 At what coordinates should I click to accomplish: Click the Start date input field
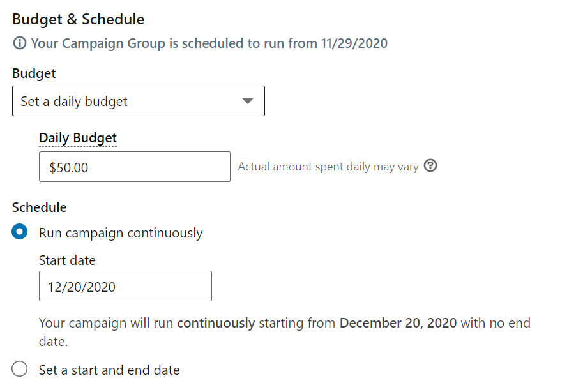pos(125,286)
